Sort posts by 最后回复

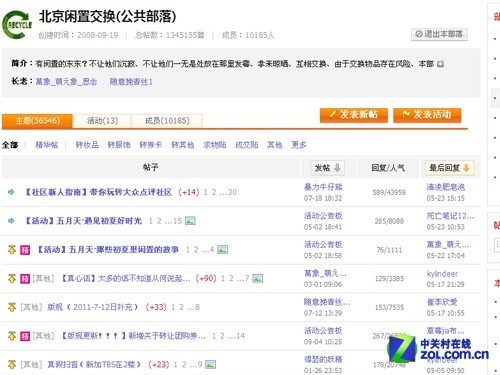pos(449,168)
